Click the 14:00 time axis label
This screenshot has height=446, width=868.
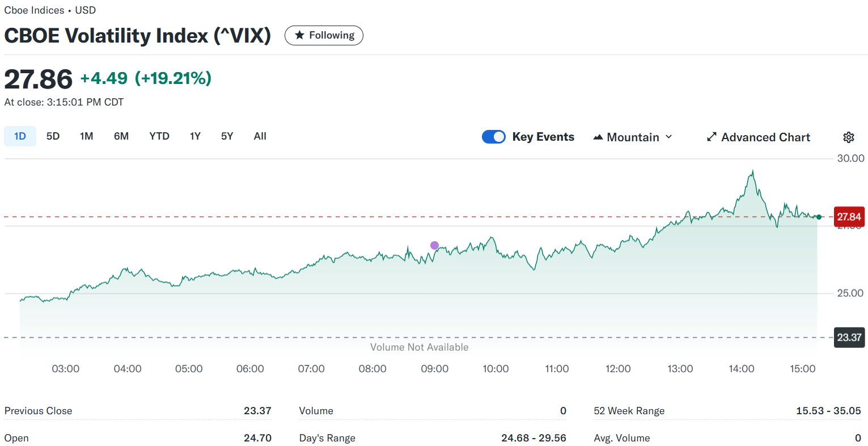pos(742,369)
